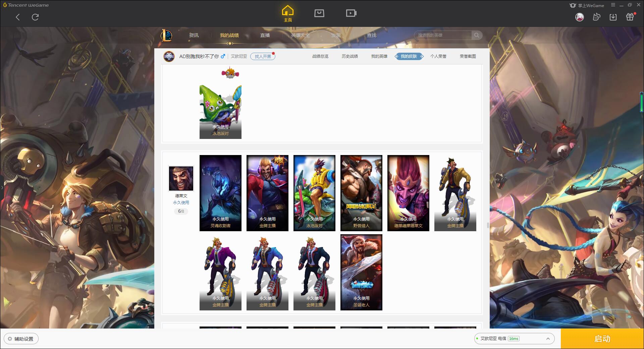This screenshot has width=644, height=349.
Task: Refresh the page with the reload icon
Action: coord(35,17)
